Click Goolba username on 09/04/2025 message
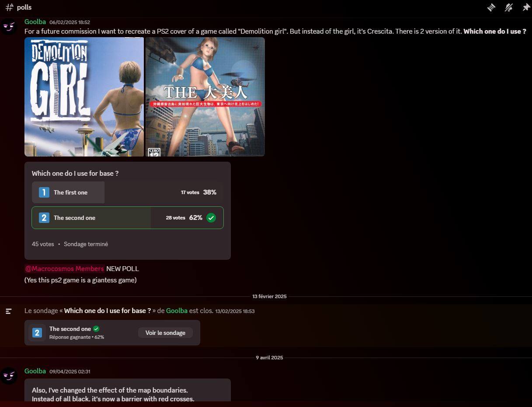 pyautogui.click(x=35, y=371)
